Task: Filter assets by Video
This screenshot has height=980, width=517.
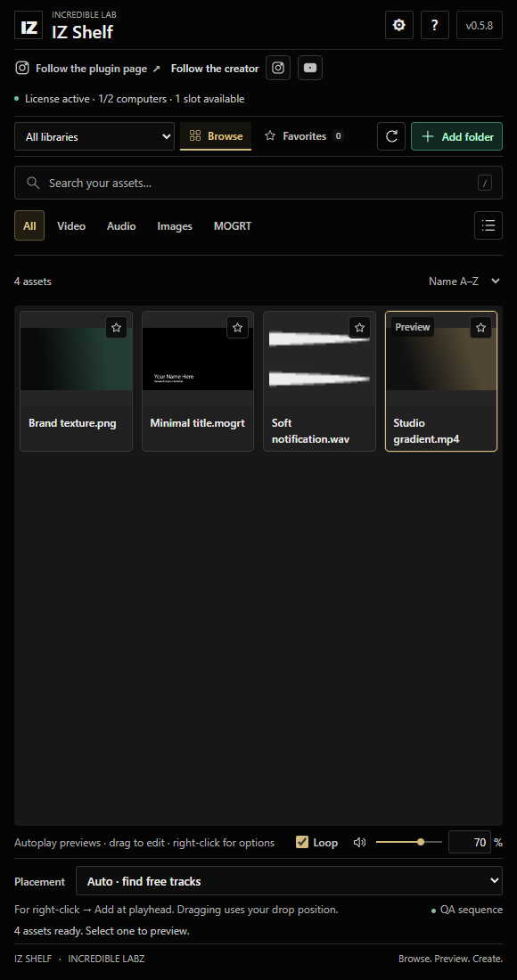Action: (71, 225)
